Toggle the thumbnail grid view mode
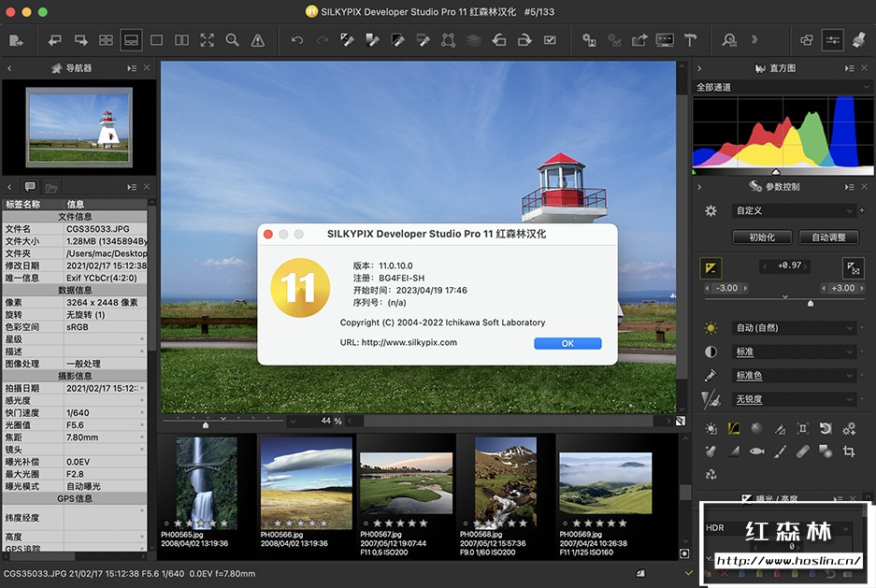The image size is (876, 588). [x=106, y=40]
